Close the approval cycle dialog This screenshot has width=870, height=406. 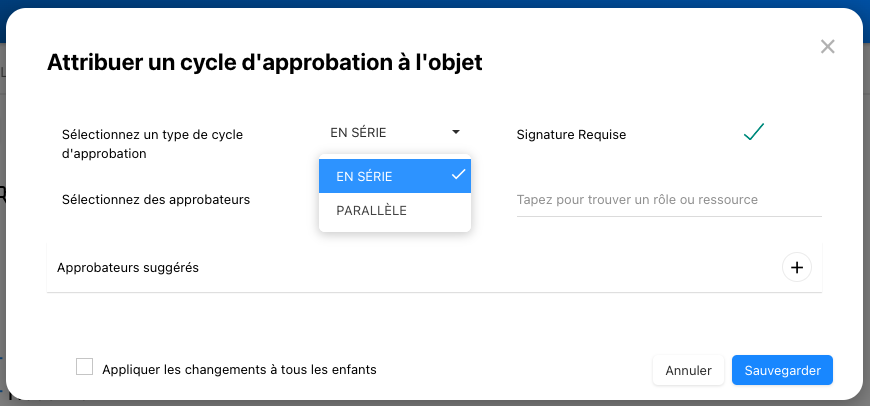pyautogui.click(x=827, y=46)
